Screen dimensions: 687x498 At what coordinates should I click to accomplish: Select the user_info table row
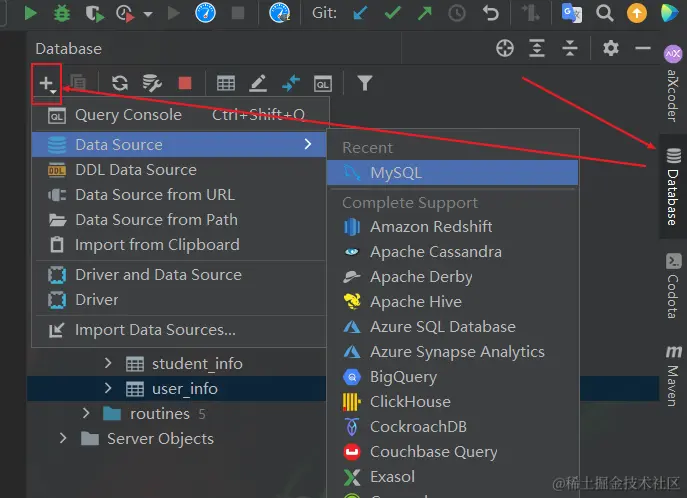[x=177, y=389]
